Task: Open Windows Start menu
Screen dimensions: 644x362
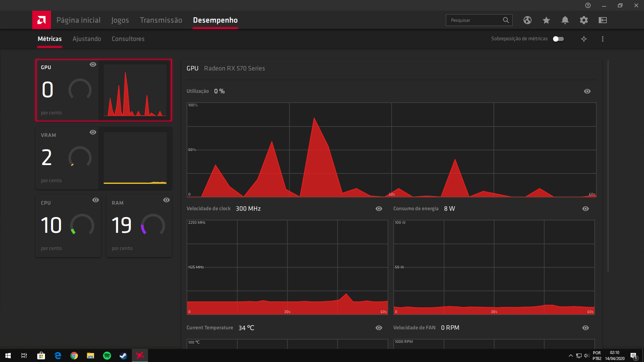Action: [8, 356]
